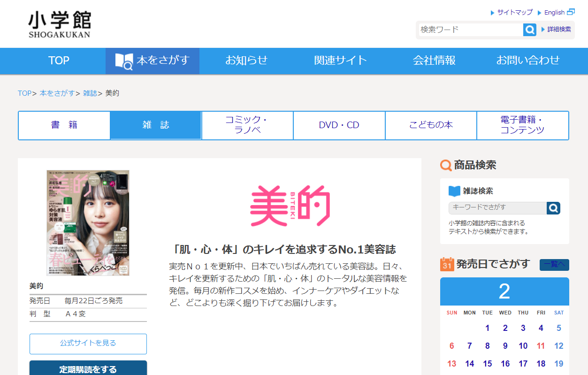Image resolution: width=588 pixels, height=375 pixels.
Task: Select day 8 in the calendar
Action: tap(488, 346)
